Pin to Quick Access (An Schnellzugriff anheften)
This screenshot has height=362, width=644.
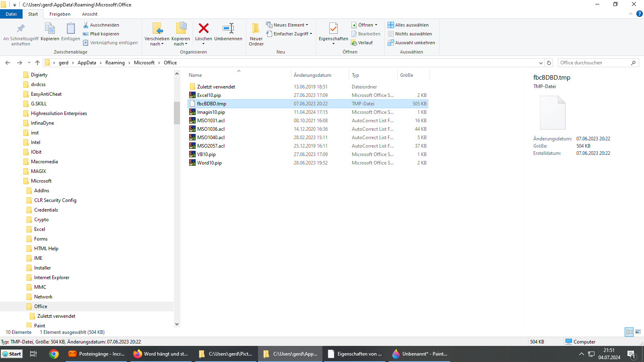(x=21, y=34)
